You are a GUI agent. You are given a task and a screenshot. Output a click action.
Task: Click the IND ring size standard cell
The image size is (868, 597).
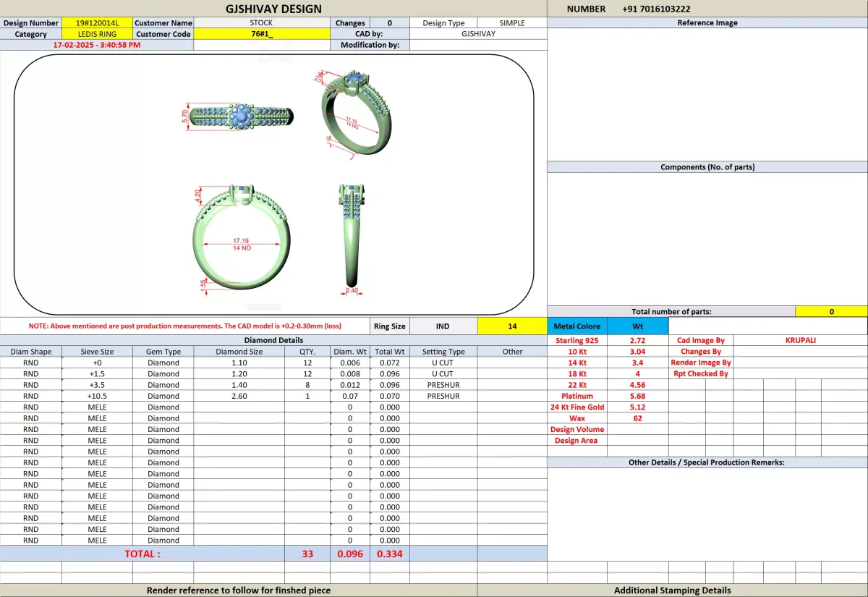pos(443,326)
